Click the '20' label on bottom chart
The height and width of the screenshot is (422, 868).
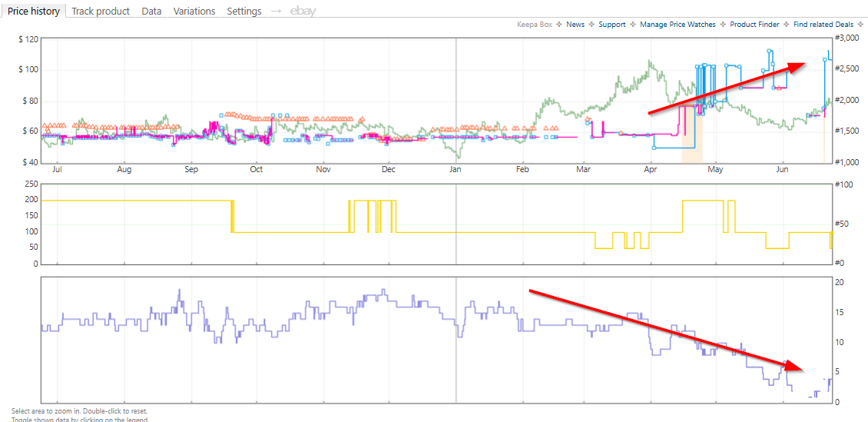tap(839, 282)
